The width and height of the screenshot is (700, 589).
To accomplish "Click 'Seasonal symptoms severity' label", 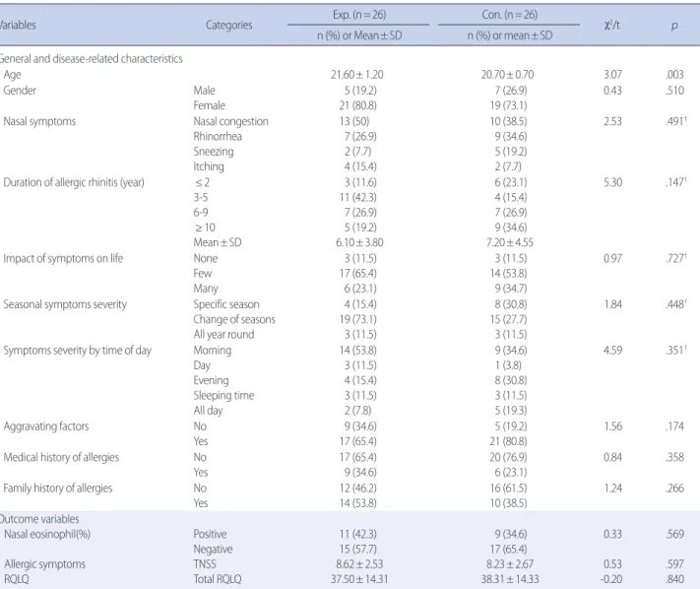I will tap(65, 304).
